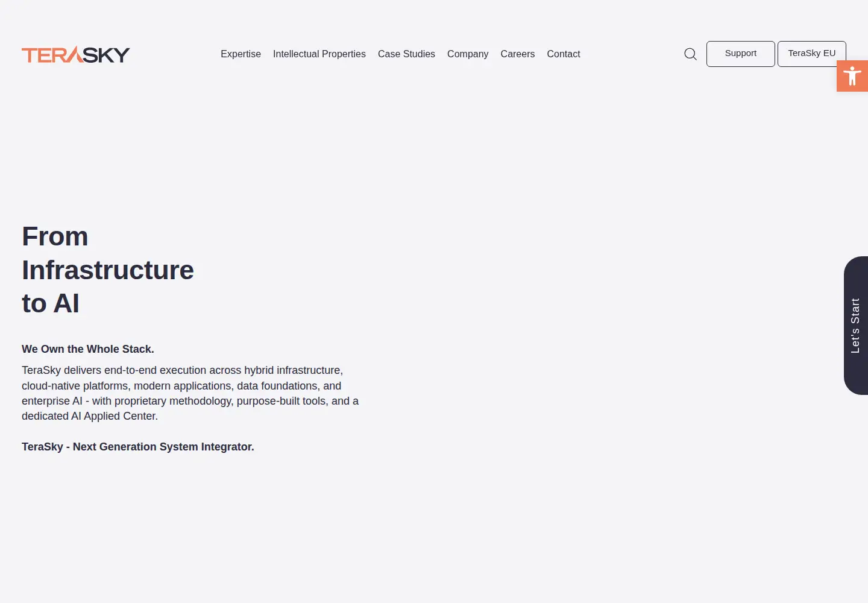868x603 pixels.
Task: Click the heading 'From Infrastructure to AI'
Action: pos(108,270)
